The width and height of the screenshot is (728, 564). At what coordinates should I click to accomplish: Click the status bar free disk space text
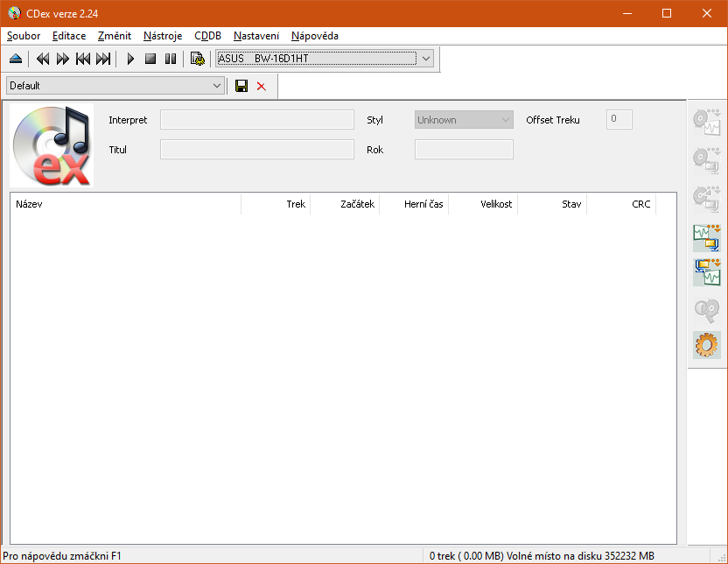(x=542, y=556)
